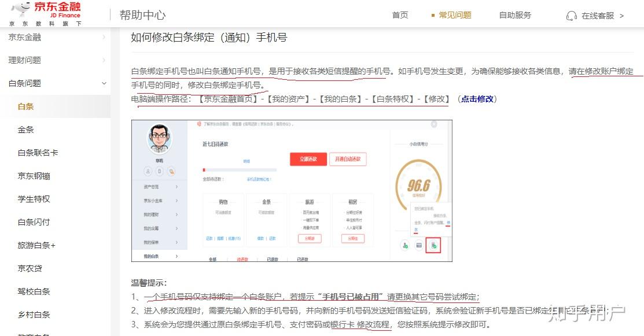Click the person icon under username 草鸡
Viewport: 644px width, 336px height.
[x=148, y=171]
